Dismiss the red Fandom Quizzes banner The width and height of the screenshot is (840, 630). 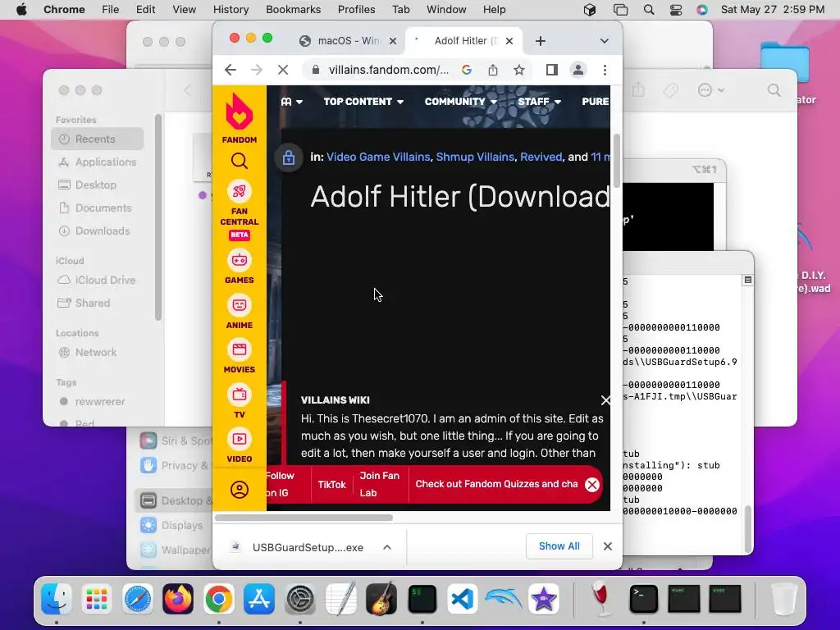point(591,485)
